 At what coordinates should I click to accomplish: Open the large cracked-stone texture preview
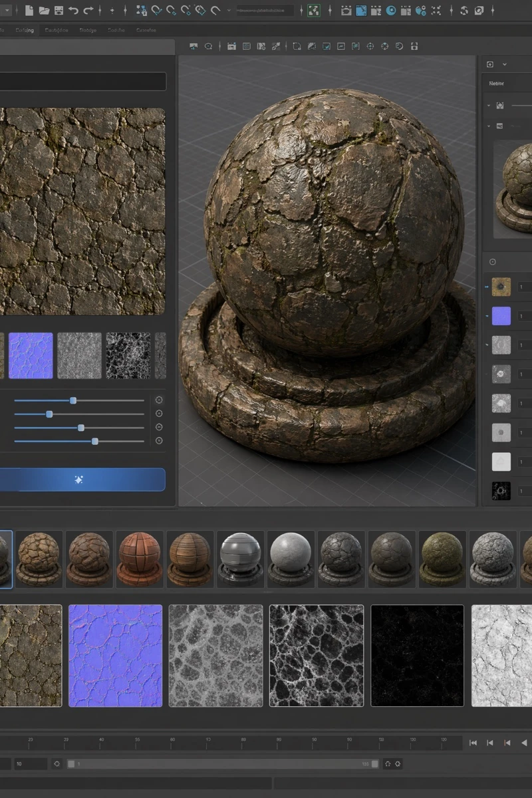point(82,211)
